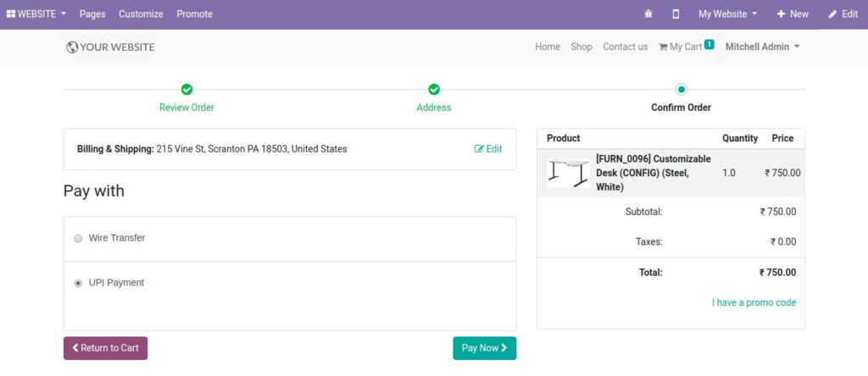
Task: Click the Review Order green checkmark
Action: tap(186, 90)
